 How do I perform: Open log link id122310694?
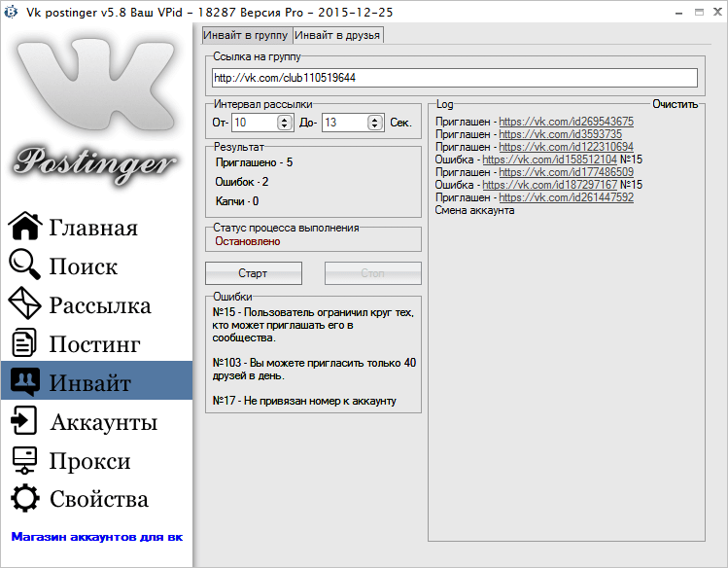566,147
